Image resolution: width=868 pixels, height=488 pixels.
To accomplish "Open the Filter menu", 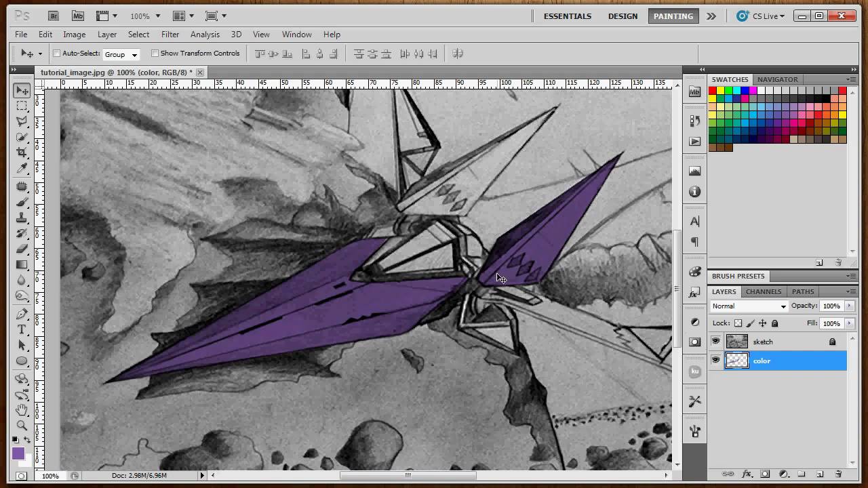I will 170,35.
